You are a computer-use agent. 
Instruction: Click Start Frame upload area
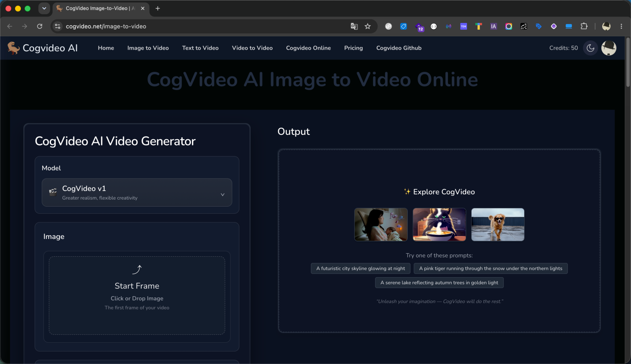137,296
